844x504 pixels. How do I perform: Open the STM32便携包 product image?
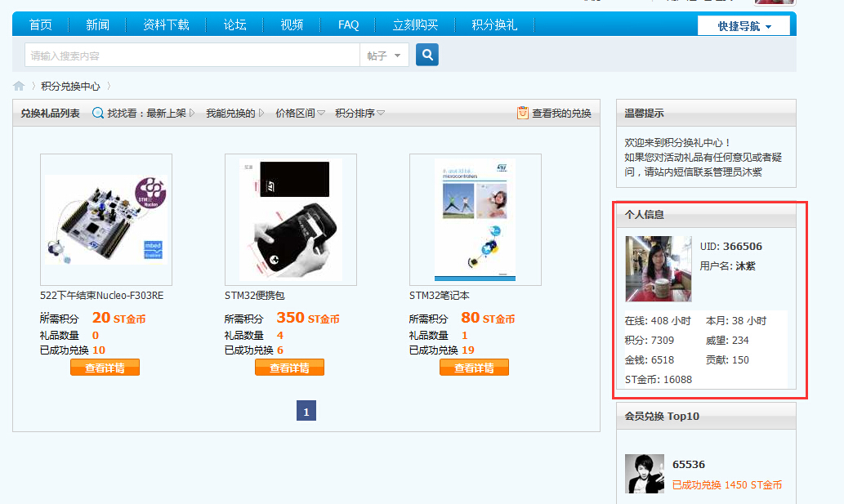point(291,220)
